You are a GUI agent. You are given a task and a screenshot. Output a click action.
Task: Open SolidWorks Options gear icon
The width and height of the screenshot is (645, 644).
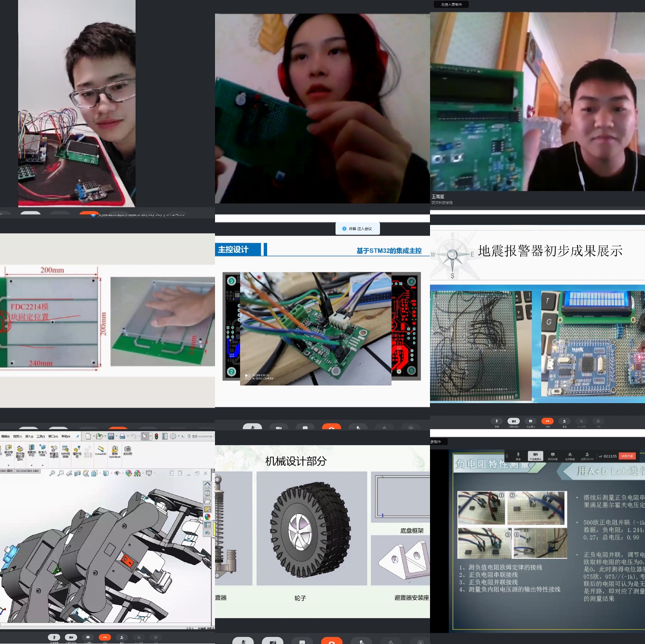click(x=173, y=436)
